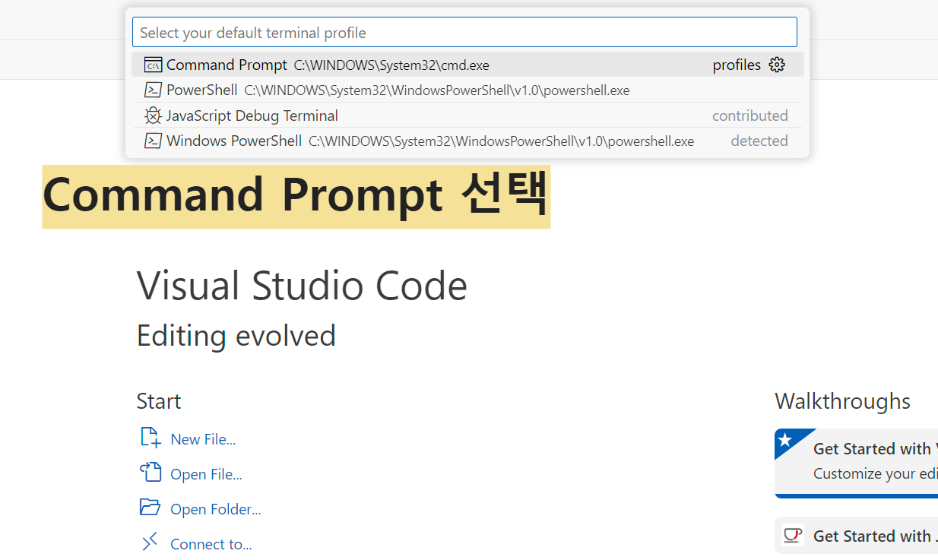The image size is (938, 560).
Task: Choose JavaScript Debug Terminal profile
Action: pos(467,115)
